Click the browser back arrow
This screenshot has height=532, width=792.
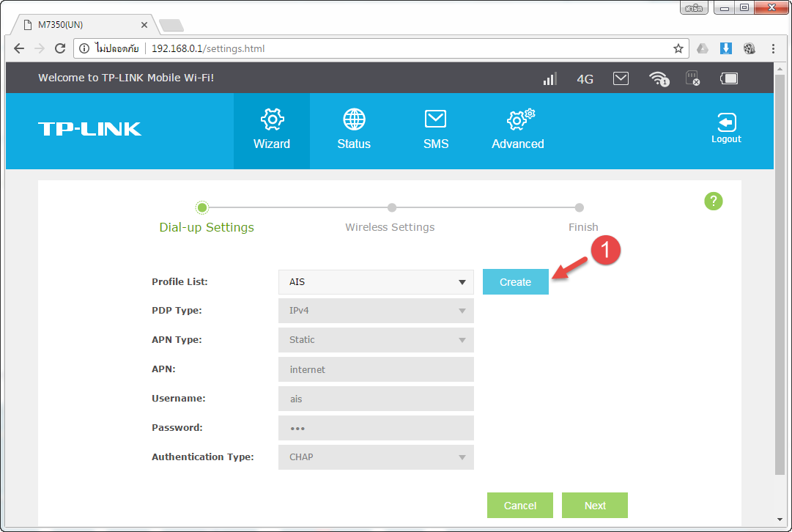(19, 48)
